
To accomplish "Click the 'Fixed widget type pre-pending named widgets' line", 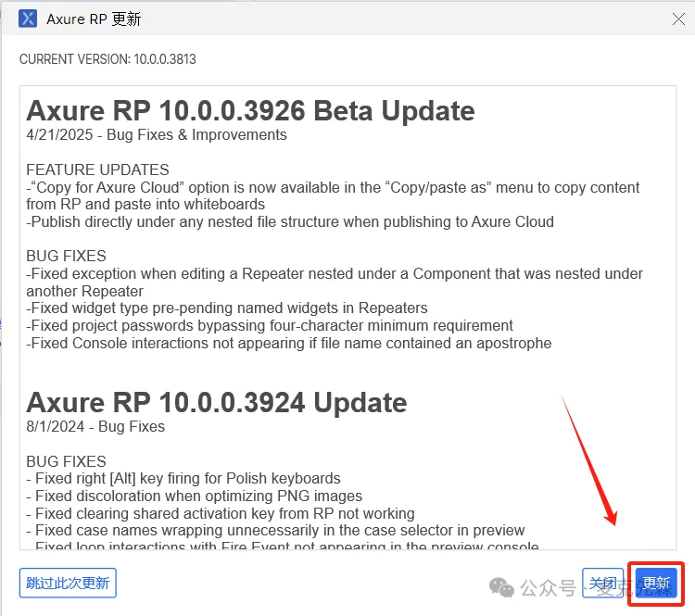I will tap(227, 308).
